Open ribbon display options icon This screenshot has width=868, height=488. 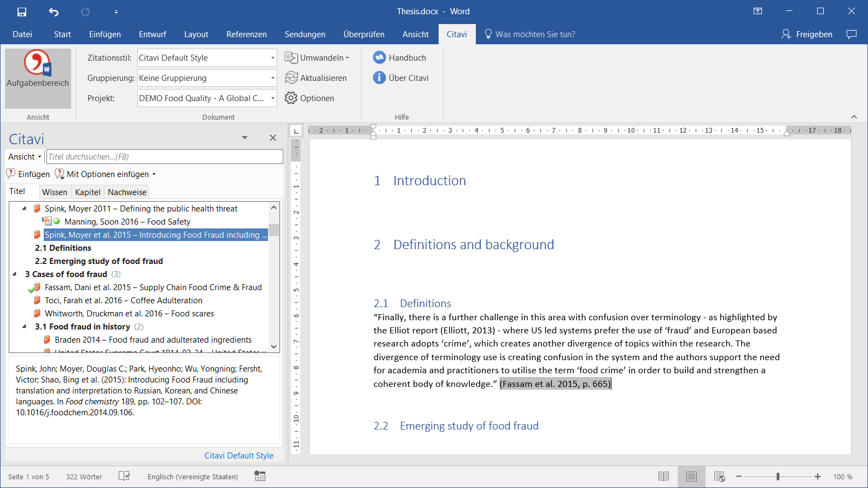point(758,11)
